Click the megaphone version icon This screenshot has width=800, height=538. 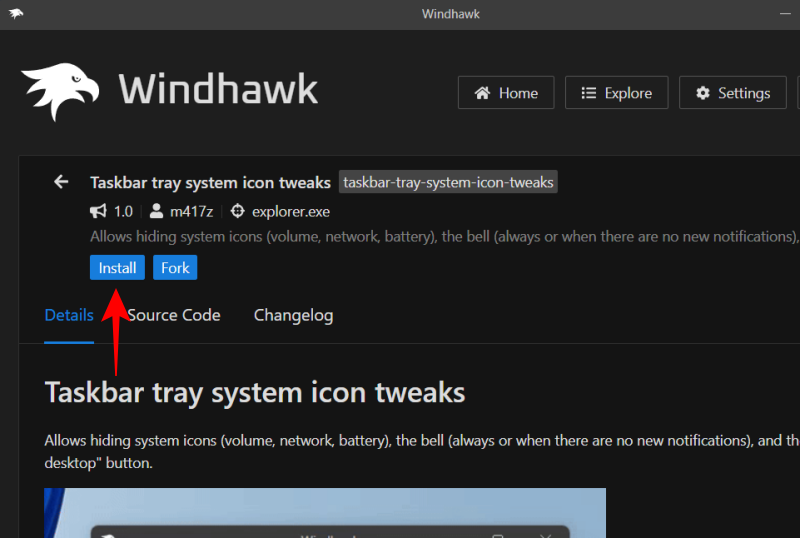[98, 212]
